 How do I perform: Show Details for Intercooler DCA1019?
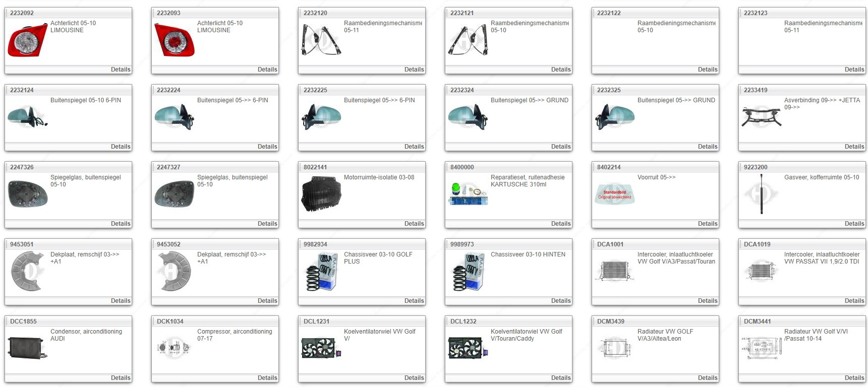854,301
